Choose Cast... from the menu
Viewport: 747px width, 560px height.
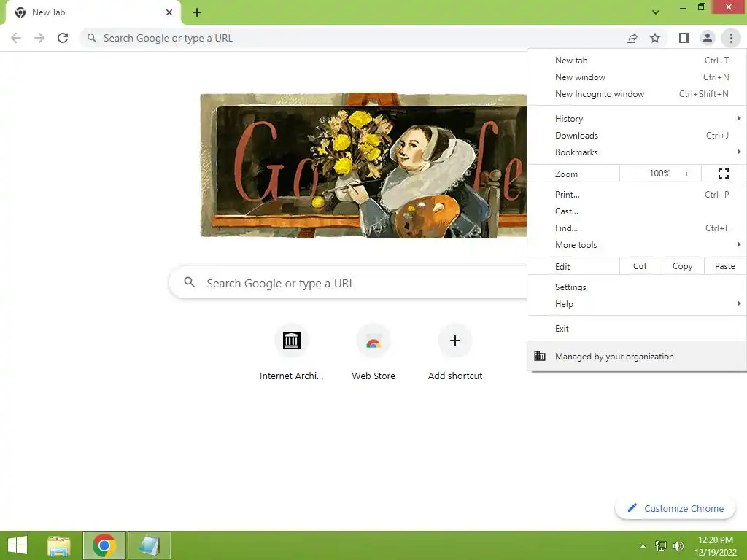637,211
